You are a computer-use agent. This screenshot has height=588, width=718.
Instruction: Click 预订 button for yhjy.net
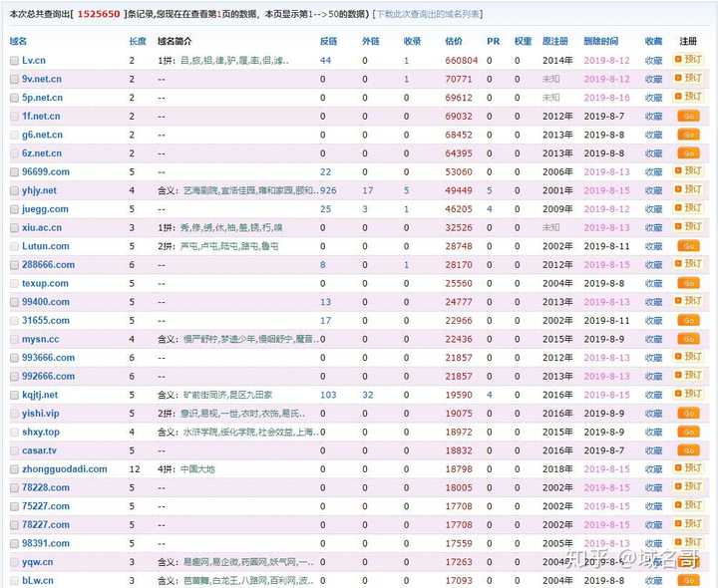pyautogui.click(x=688, y=189)
